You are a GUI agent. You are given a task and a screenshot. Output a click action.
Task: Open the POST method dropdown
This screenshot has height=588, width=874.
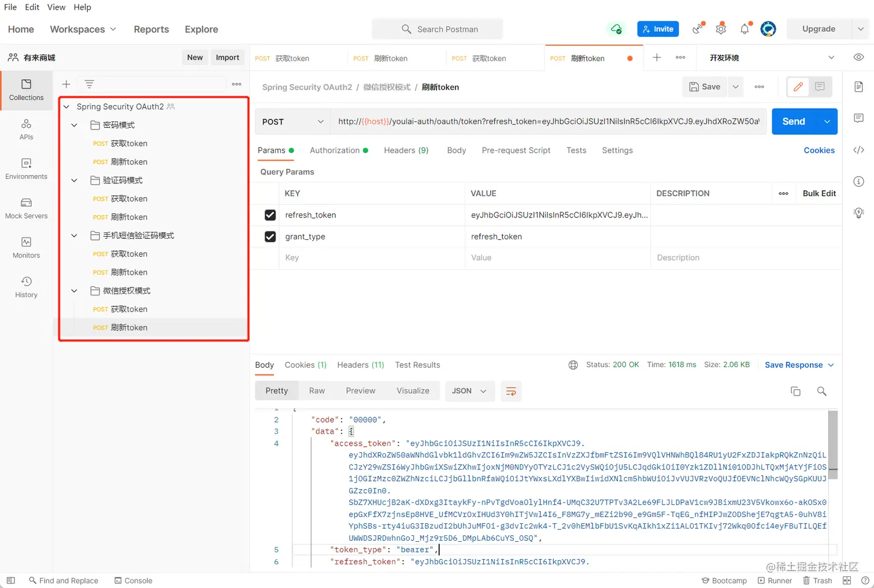292,121
